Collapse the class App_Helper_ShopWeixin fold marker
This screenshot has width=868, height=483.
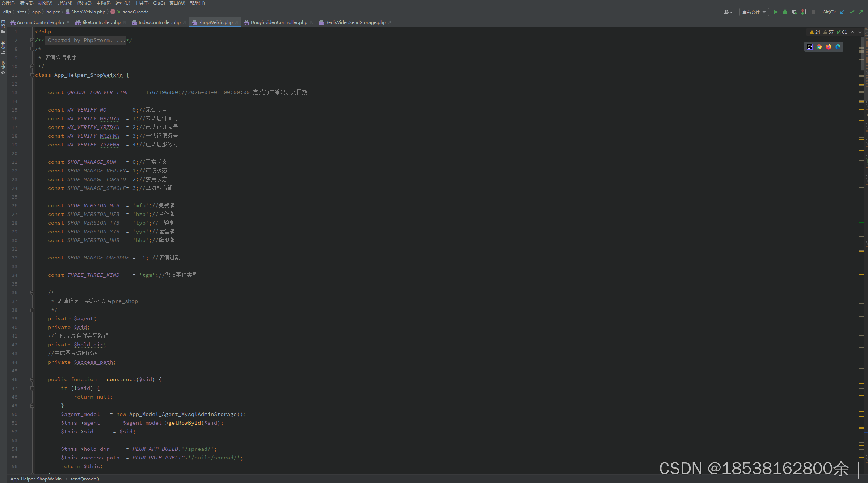click(32, 75)
